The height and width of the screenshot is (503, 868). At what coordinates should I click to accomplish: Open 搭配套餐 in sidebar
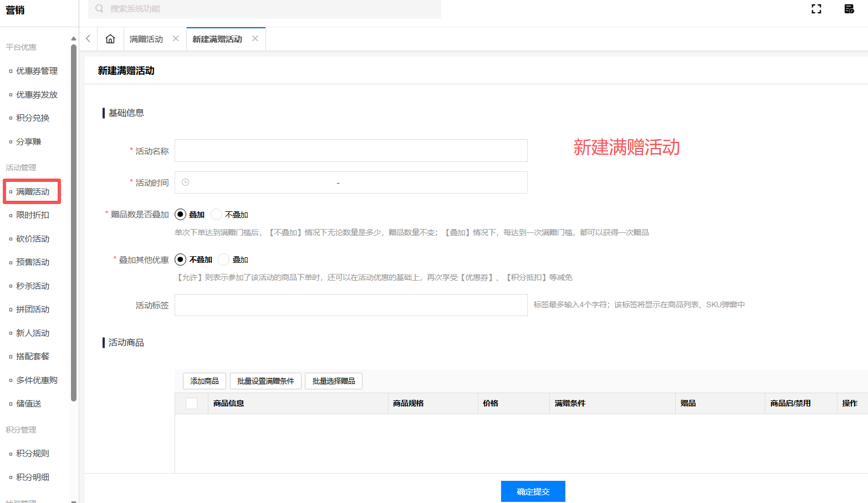click(x=33, y=356)
